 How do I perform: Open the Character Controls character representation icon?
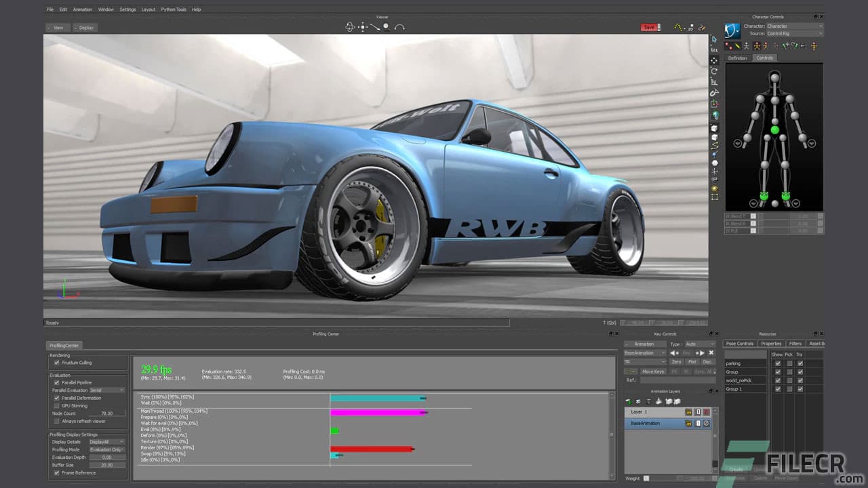tap(732, 30)
